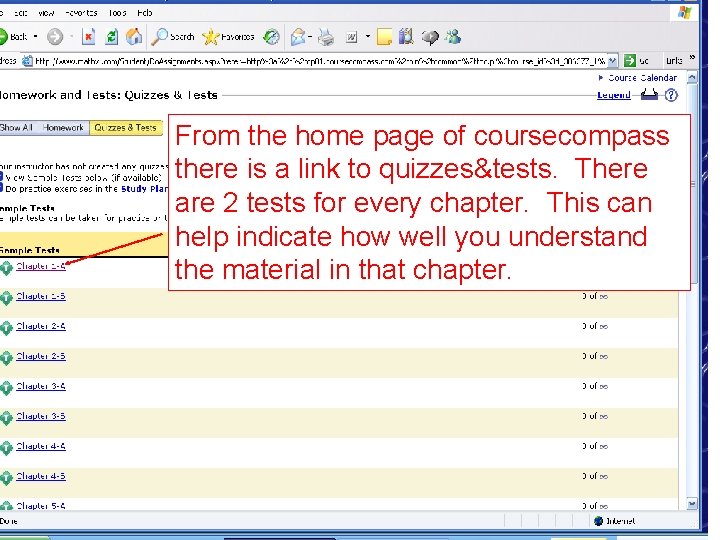The image size is (720, 540).
Task: Click the green icon beside Chapter 2-B
Action: (x=6, y=358)
